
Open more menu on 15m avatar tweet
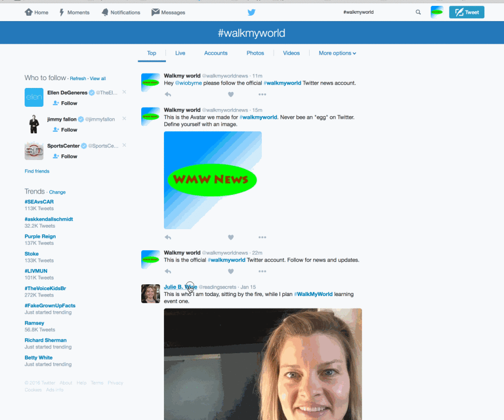[x=262, y=237]
